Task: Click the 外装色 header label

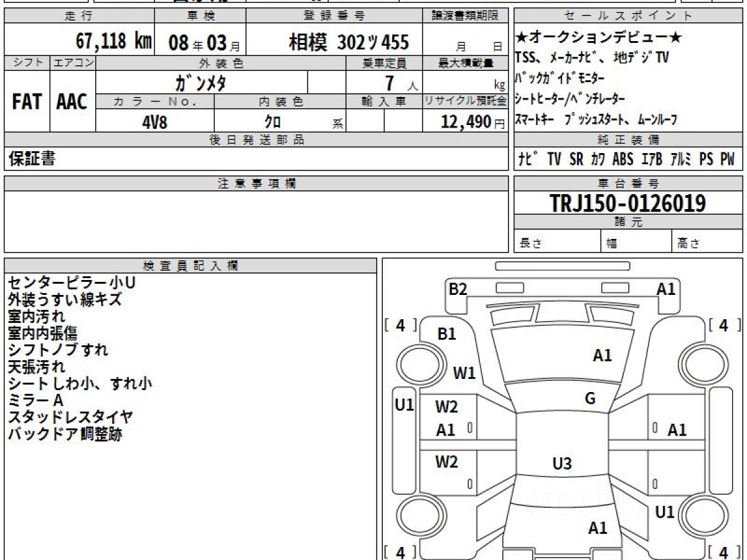Action: click(x=221, y=63)
